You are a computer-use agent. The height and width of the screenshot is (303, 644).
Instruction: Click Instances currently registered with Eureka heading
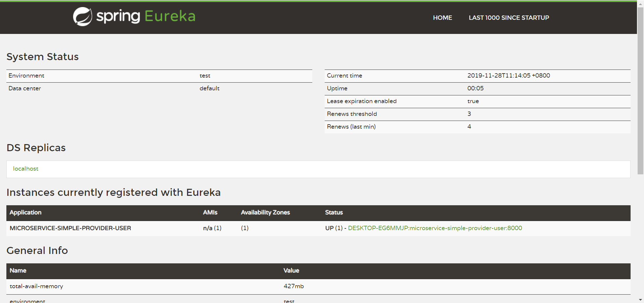[x=114, y=192]
